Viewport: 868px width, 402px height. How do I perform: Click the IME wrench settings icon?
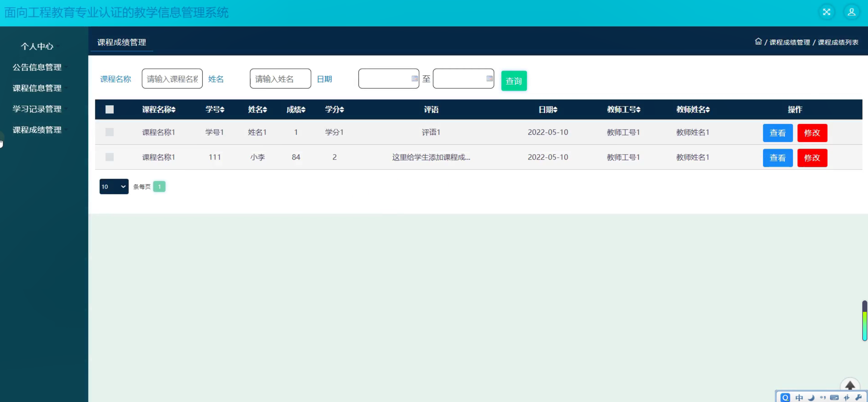[x=858, y=397]
